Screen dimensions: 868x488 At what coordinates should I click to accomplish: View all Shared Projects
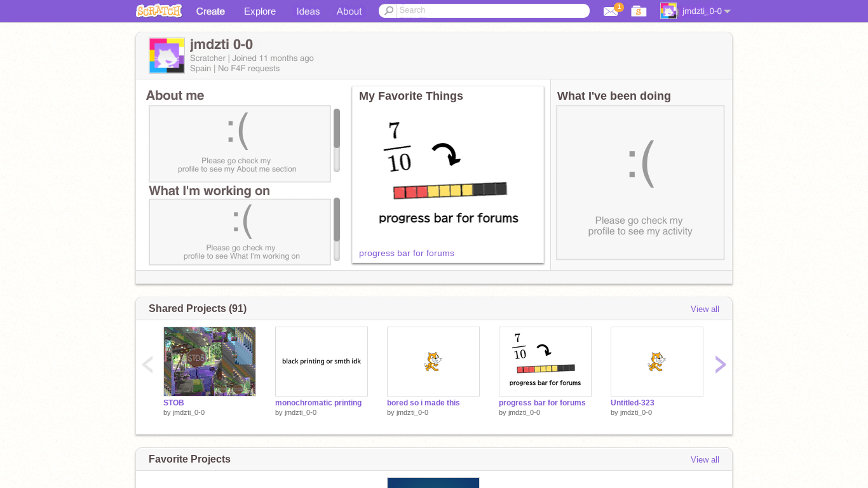[x=705, y=309]
